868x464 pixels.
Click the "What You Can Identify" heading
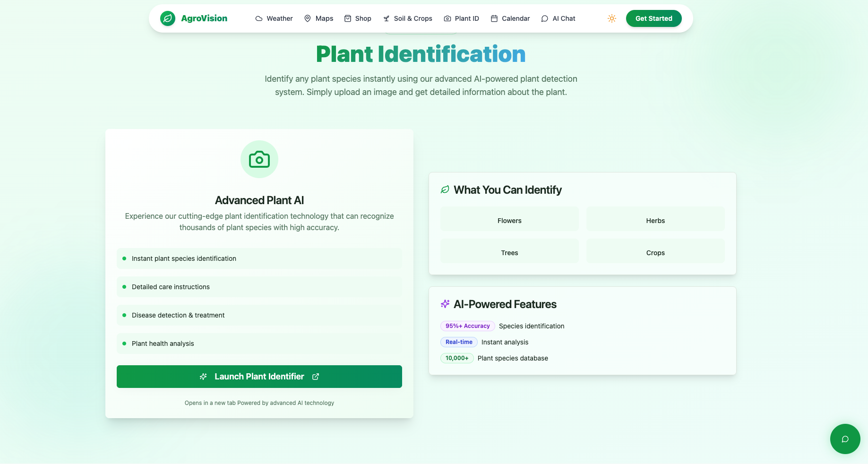[x=508, y=190]
